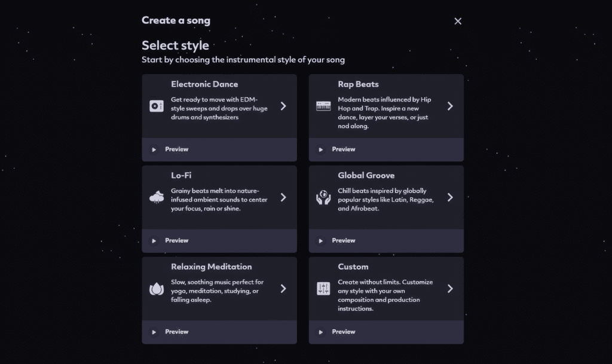Select the Custom style title
This screenshot has height=364, width=612.
point(353,267)
